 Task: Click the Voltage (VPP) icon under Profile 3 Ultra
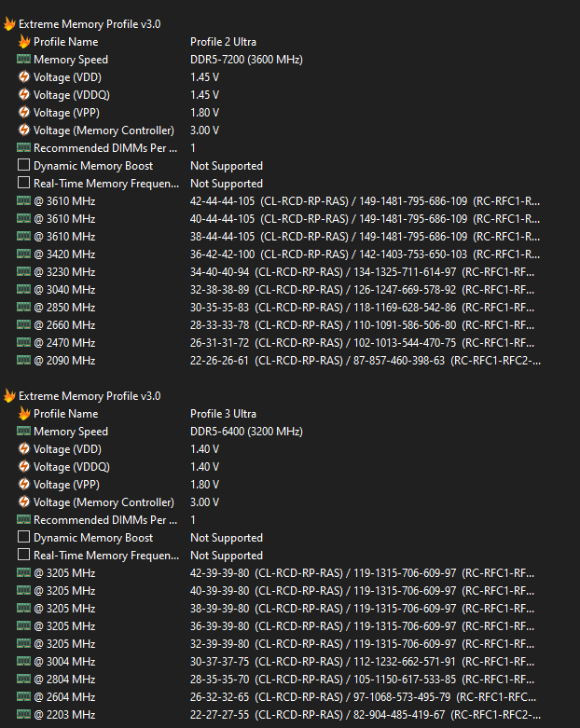tap(23, 484)
